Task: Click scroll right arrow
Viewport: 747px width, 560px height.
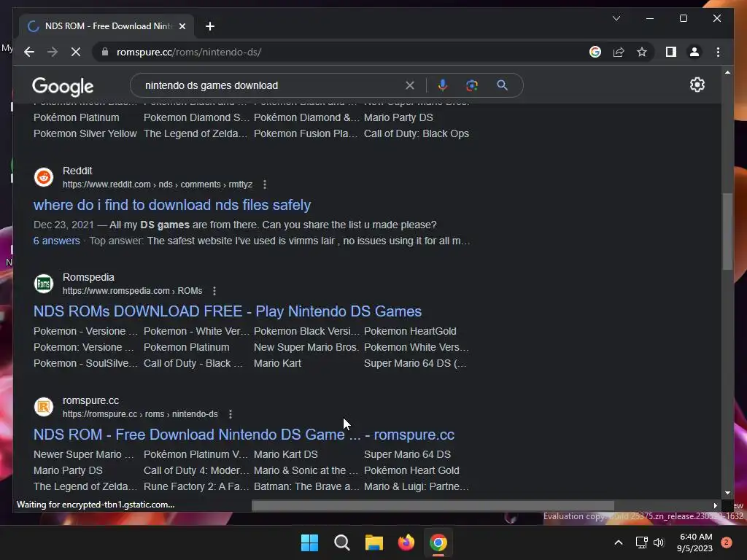Action: pyautogui.click(x=715, y=505)
